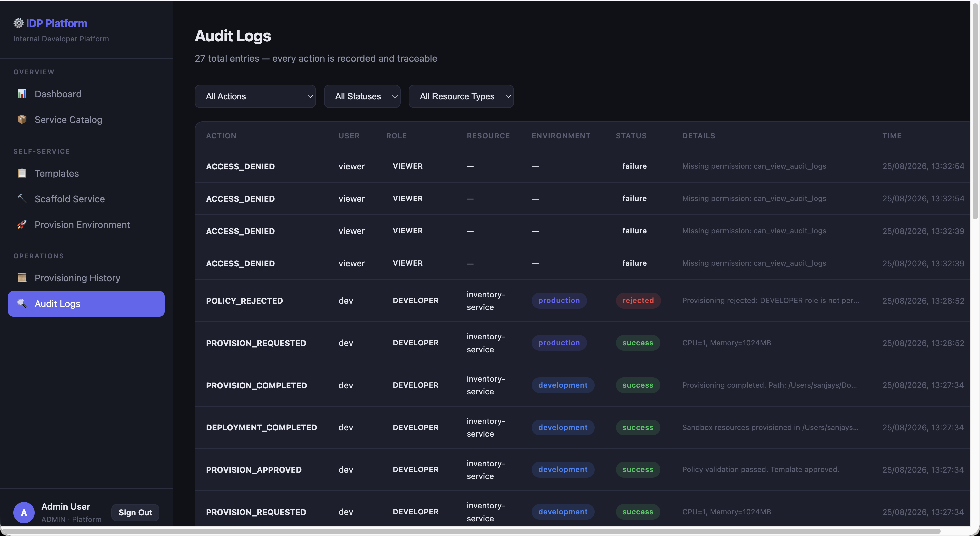Click the Scaffold Service hammer icon
This screenshot has height=536, width=980.
click(22, 199)
